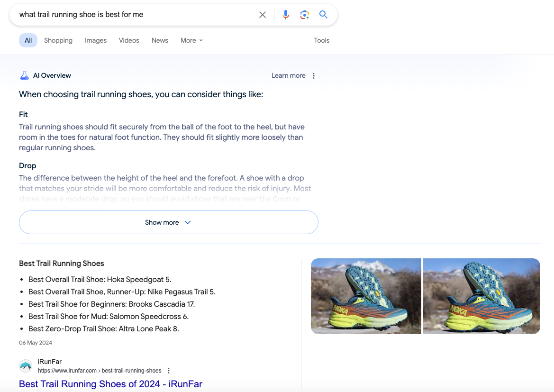The image size is (554, 392).
Task: Click into the search box text field
Action: [134, 15]
